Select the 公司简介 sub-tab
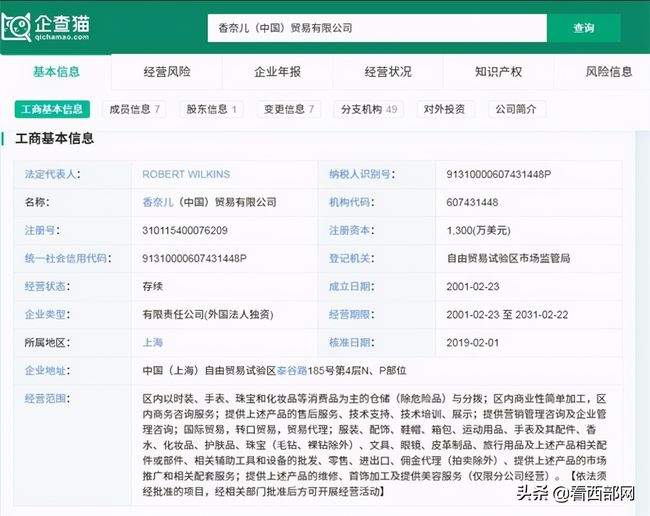 tap(516, 109)
